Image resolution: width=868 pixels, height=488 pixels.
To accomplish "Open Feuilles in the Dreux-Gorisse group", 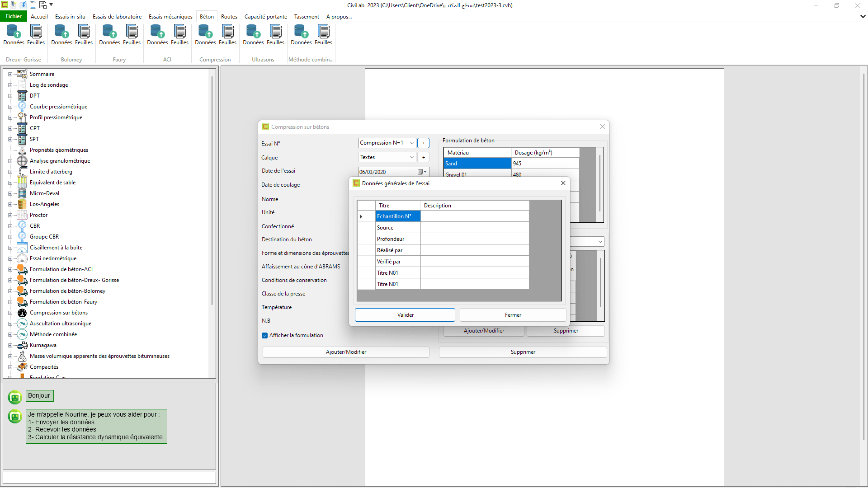I will coord(36,35).
